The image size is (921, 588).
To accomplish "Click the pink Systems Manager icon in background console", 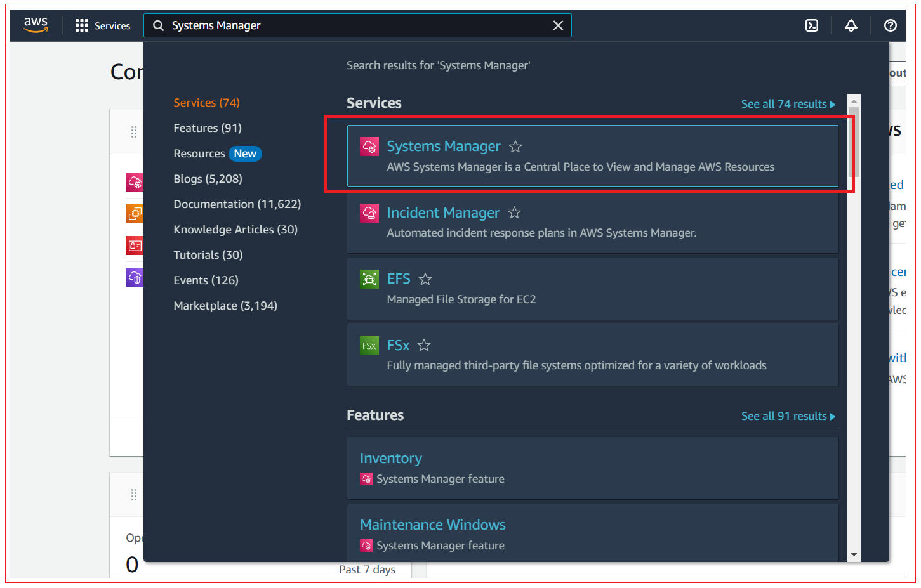I will pos(135,182).
